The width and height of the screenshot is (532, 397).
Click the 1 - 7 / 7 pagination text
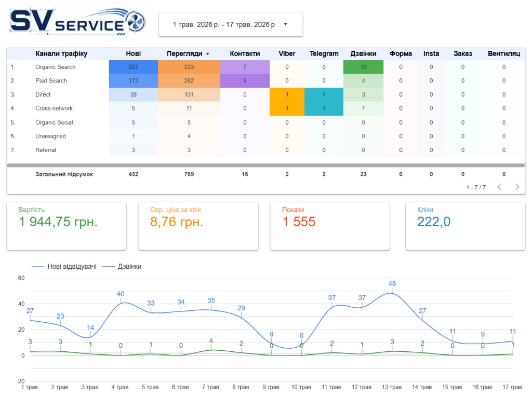pos(476,187)
